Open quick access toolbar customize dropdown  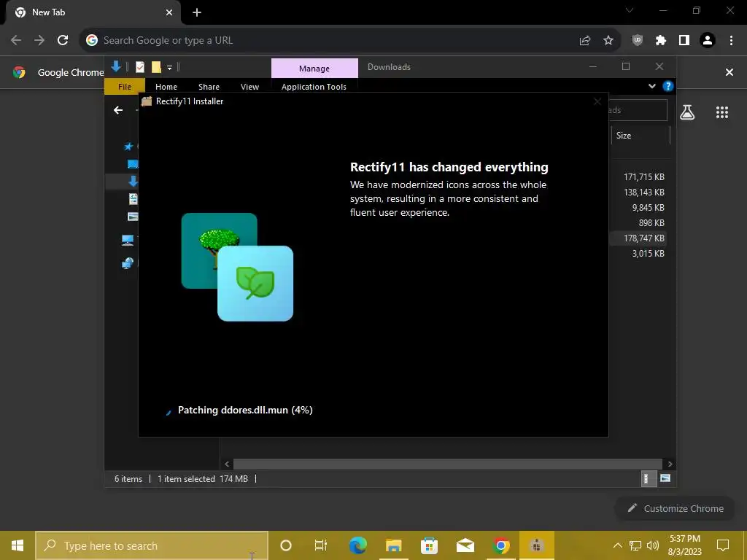[x=169, y=68]
